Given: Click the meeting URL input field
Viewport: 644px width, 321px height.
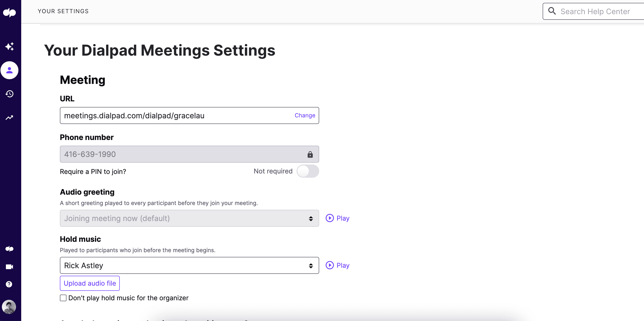Looking at the screenshot, I should (189, 115).
